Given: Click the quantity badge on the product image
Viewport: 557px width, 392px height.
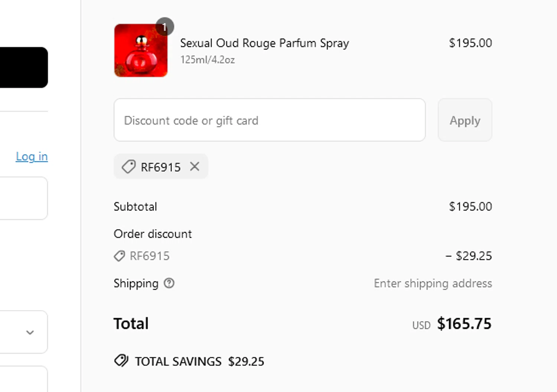Looking at the screenshot, I should (165, 27).
